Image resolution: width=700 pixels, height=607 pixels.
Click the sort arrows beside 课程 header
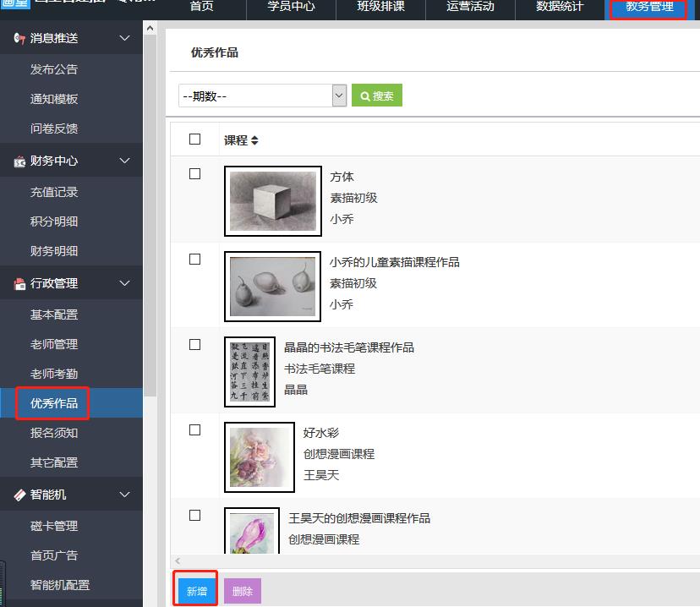tap(255, 140)
